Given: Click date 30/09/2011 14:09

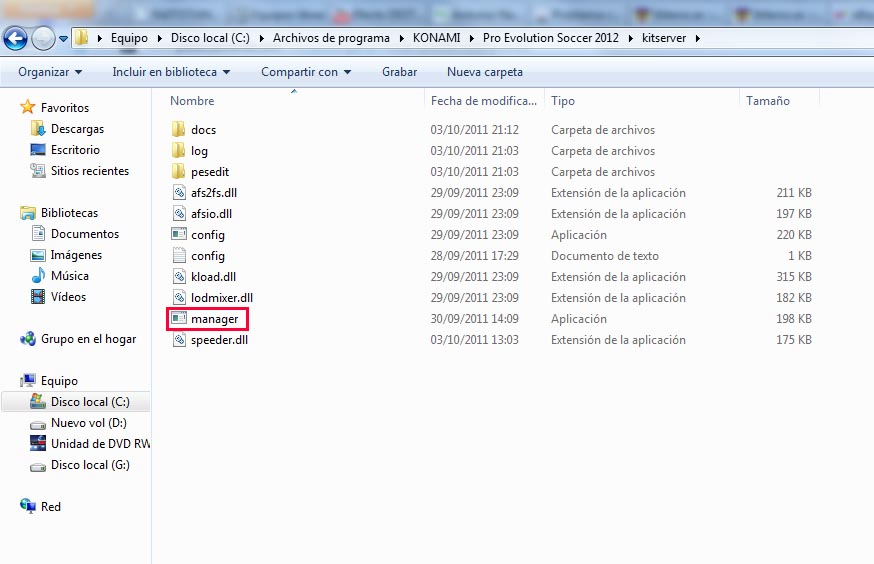Looking at the screenshot, I should [x=474, y=319].
